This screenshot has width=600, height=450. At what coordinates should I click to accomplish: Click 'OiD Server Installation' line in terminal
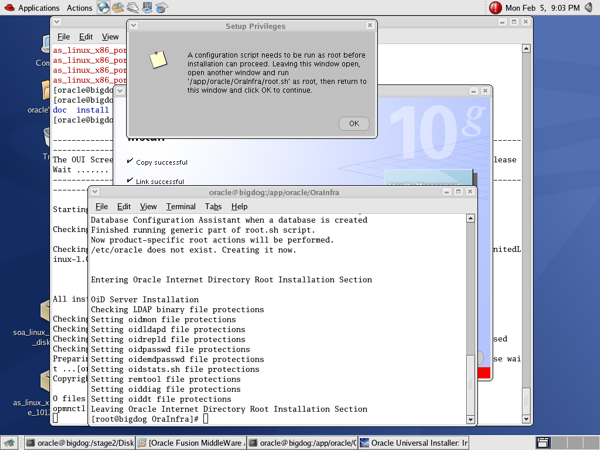coord(145,300)
